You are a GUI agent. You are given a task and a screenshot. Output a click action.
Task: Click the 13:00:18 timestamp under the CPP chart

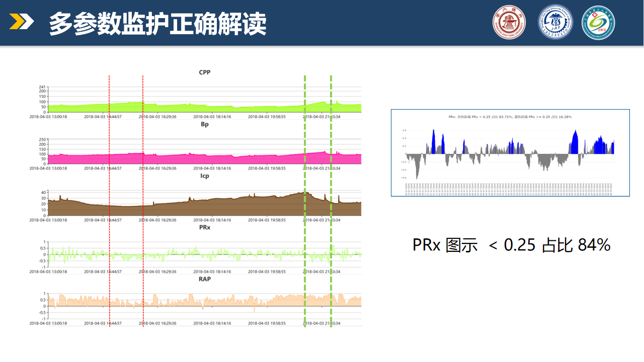point(48,117)
